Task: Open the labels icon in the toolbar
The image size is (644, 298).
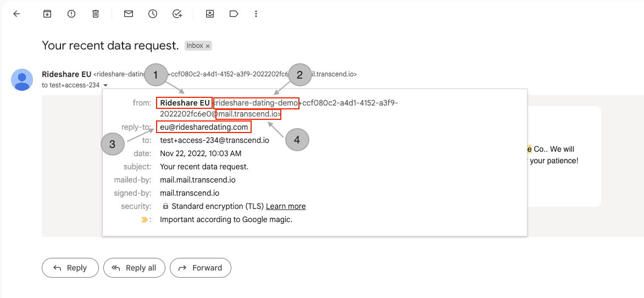Action: (234, 14)
